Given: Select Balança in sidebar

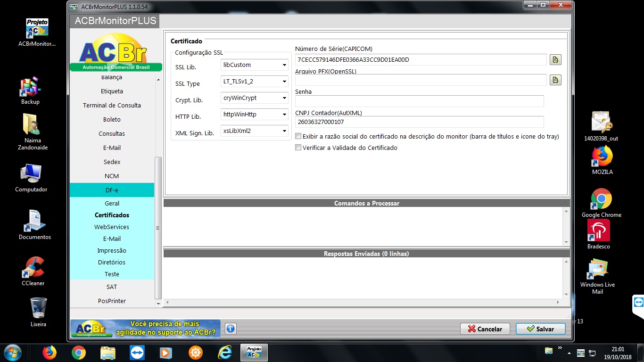Looking at the screenshot, I should (x=112, y=77).
